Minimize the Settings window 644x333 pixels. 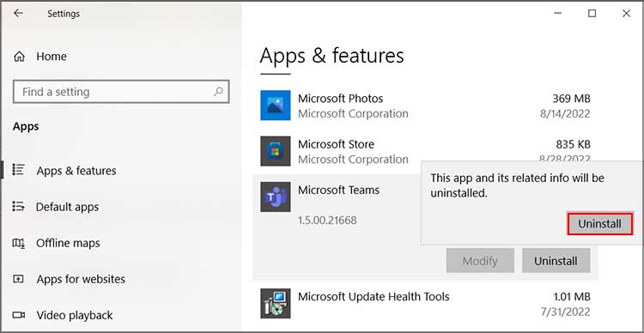pos(557,14)
